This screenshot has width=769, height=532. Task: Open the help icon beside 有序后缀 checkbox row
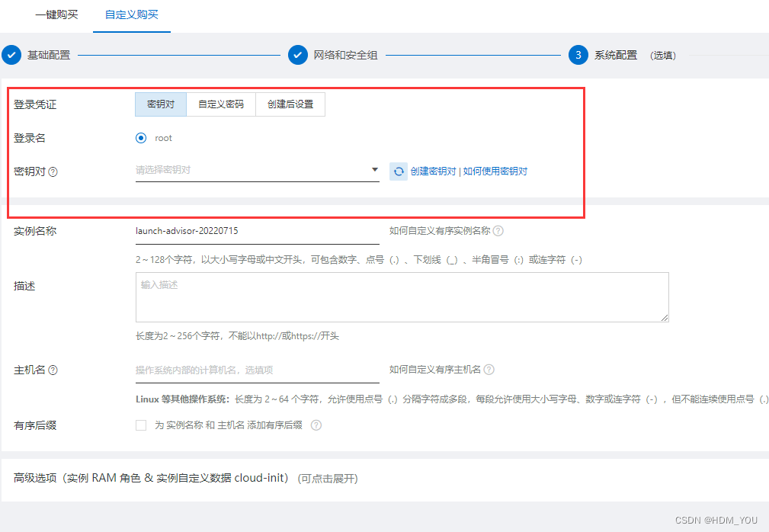(x=316, y=426)
